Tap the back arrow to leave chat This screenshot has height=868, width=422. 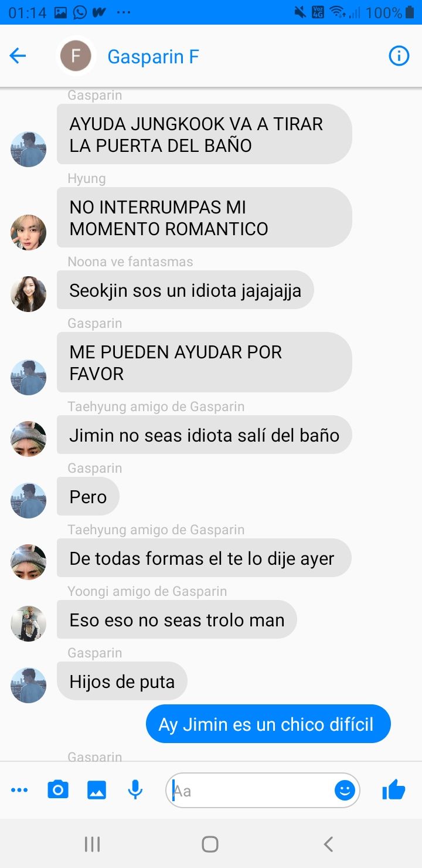coord(18,56)
